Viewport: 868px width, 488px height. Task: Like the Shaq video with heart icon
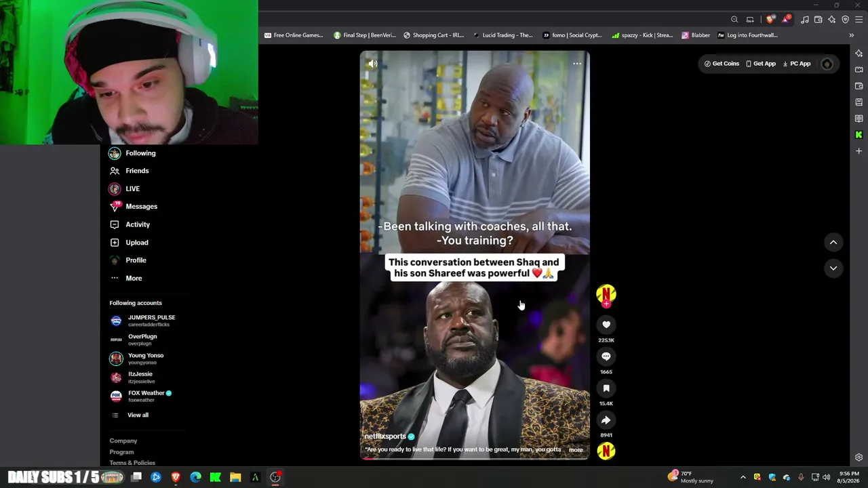coord(606,325)
